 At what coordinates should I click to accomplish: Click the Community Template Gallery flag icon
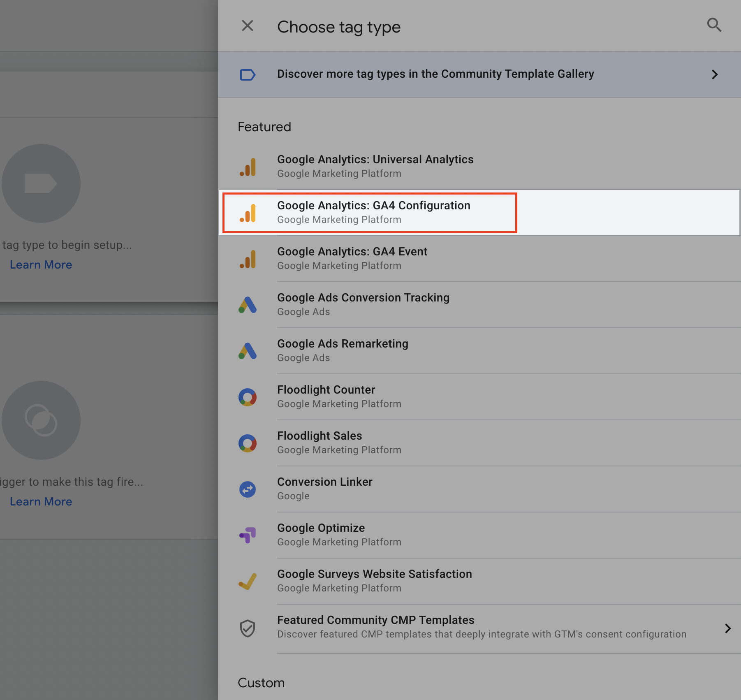coord(248,74)
